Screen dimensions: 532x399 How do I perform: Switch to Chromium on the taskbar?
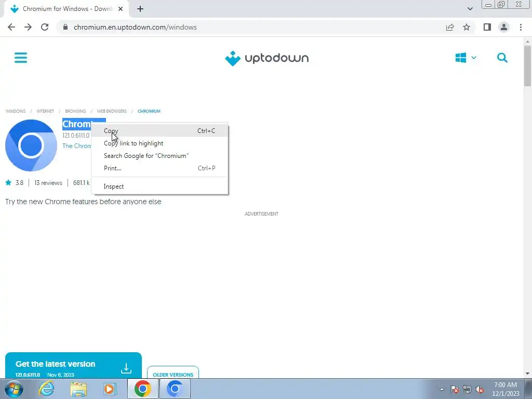(175, 389)
